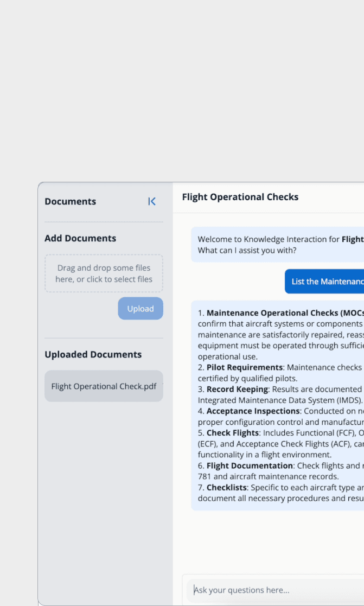Click the Add Documents heading
This screenshot has width=364, height=606.
[x=80, y=238]
